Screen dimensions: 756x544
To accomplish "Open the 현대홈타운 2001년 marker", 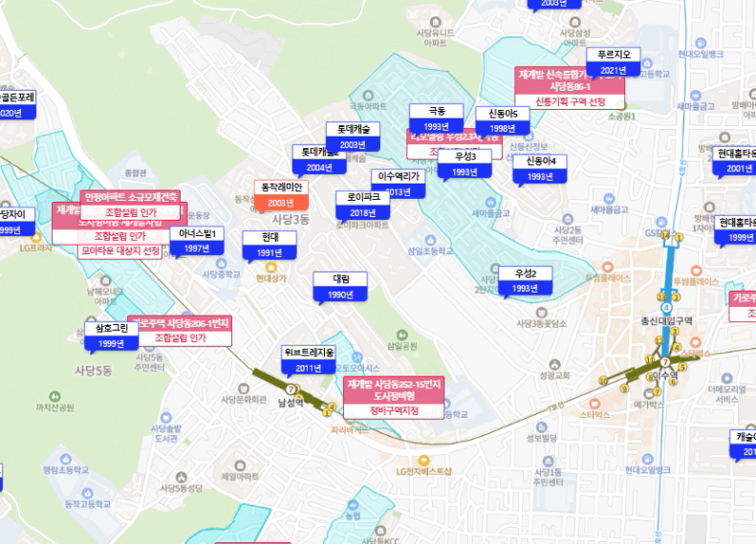I will (734, 161).
